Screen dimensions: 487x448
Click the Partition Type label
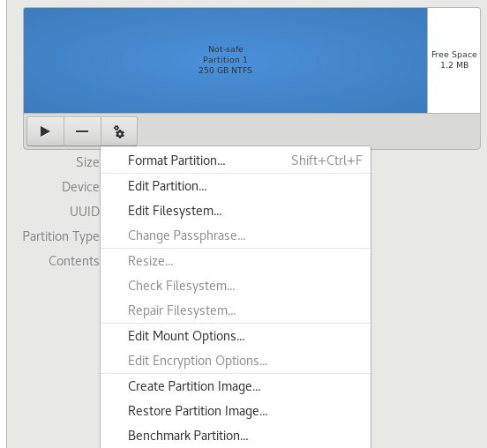(x=61, y=236)
